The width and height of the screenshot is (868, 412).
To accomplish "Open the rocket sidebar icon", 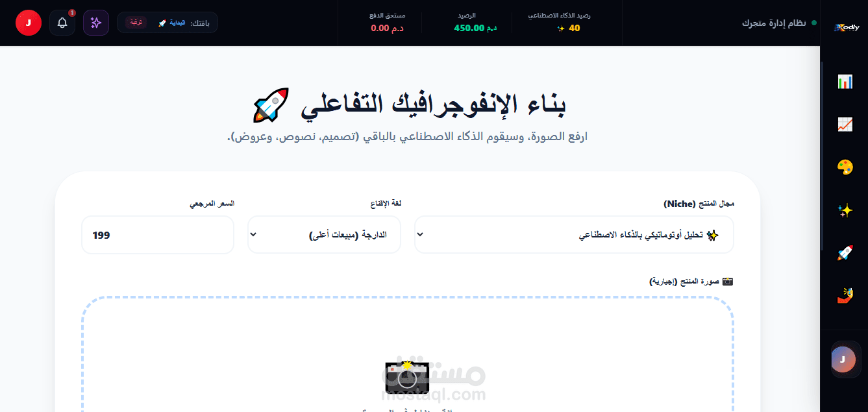I will tap(845, 253).
